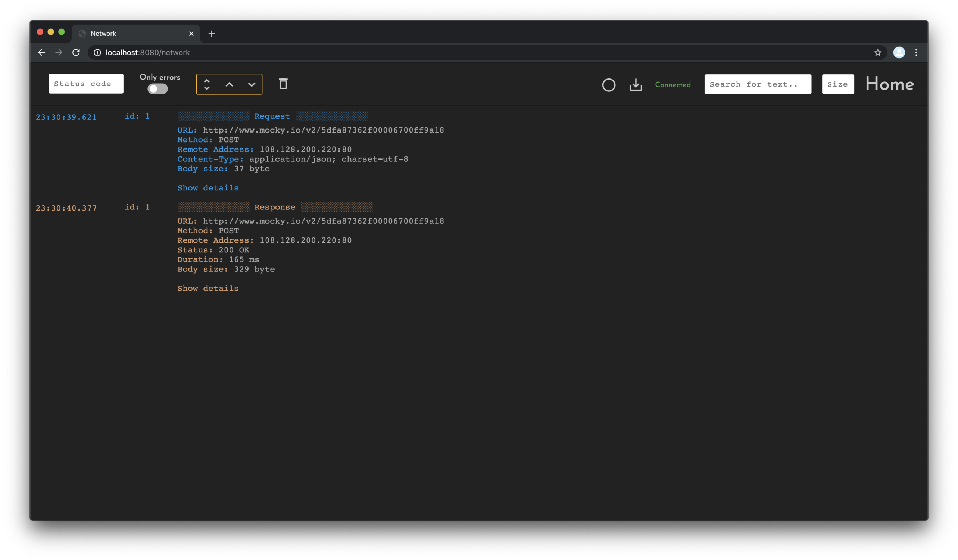Go back with browser back arrow

pyautogui.click(x=42, y=53)
